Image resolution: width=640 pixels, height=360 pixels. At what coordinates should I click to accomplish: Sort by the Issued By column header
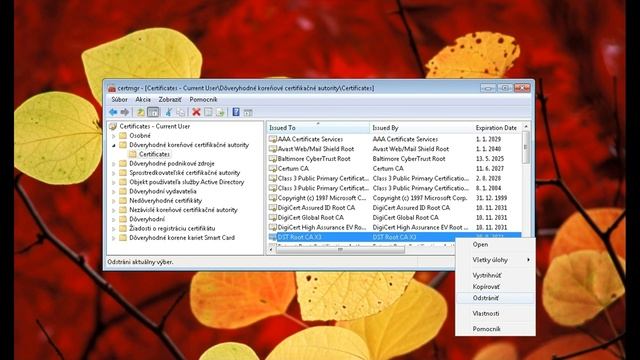(x=421, y=128)
